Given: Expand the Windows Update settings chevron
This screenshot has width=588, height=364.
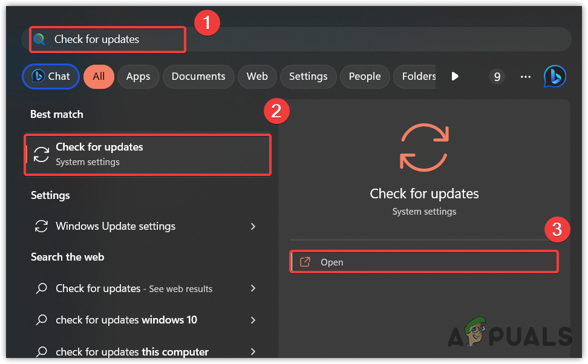Looking at the screenshot, I should (253, 226).
